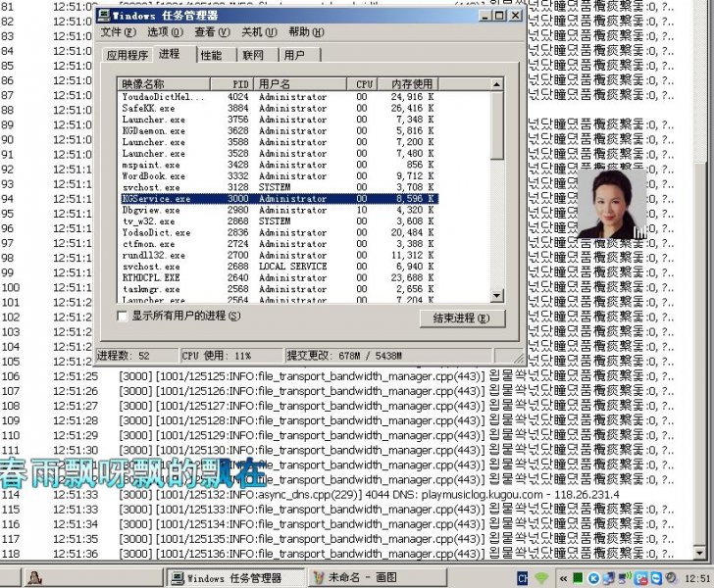The height and width of the screenshot is (588, 714).
Task: Select svchost.exe row with PID 3128
Action: (x=279, y=187)
